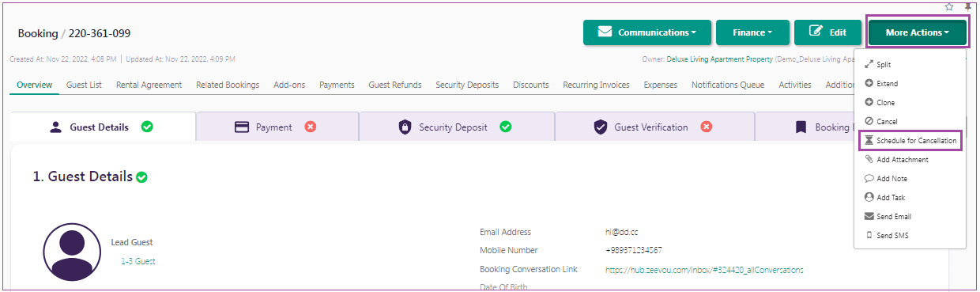Click the Booking breadcrumb link

click(38, 33)
